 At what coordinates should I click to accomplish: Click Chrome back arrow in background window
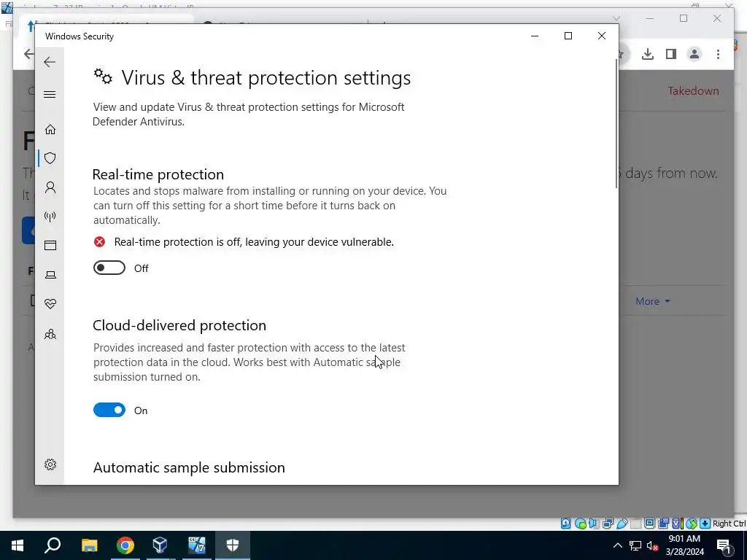tap(29, 54)
